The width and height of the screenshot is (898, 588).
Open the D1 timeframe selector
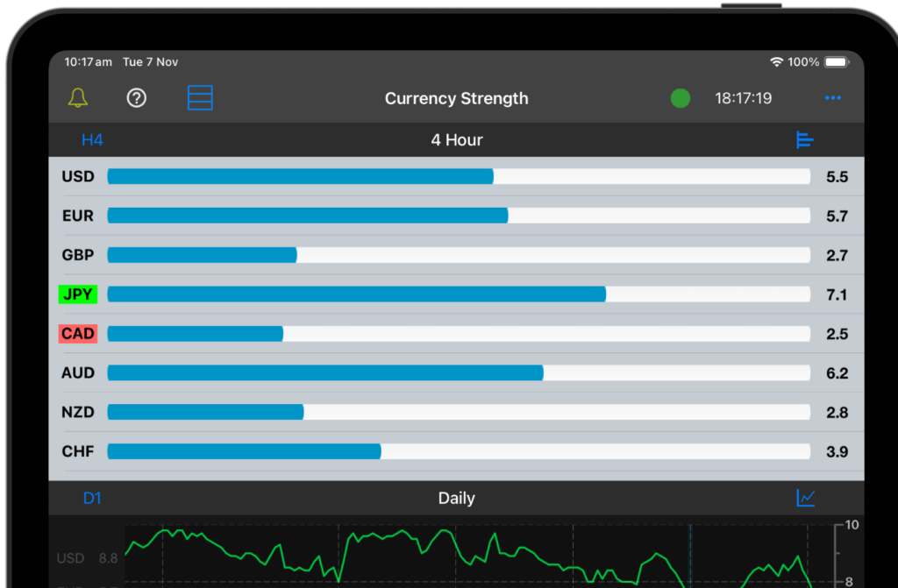coord(92,497)
